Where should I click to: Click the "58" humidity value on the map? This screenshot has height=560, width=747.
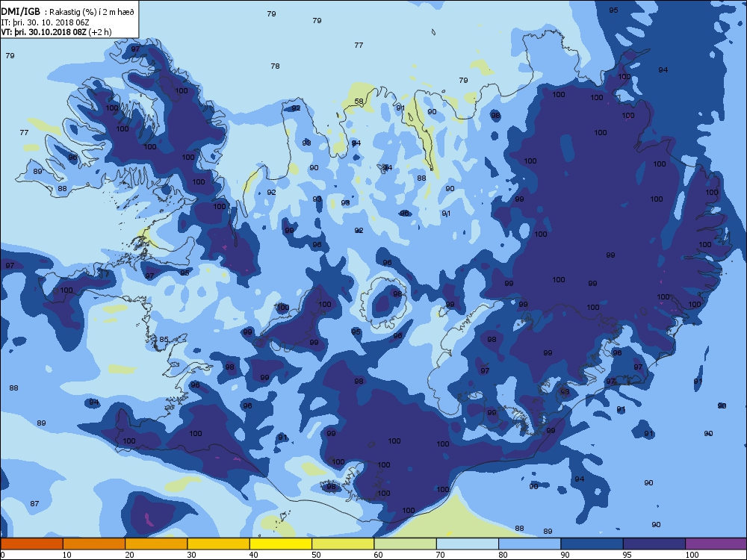pos(359,101)
